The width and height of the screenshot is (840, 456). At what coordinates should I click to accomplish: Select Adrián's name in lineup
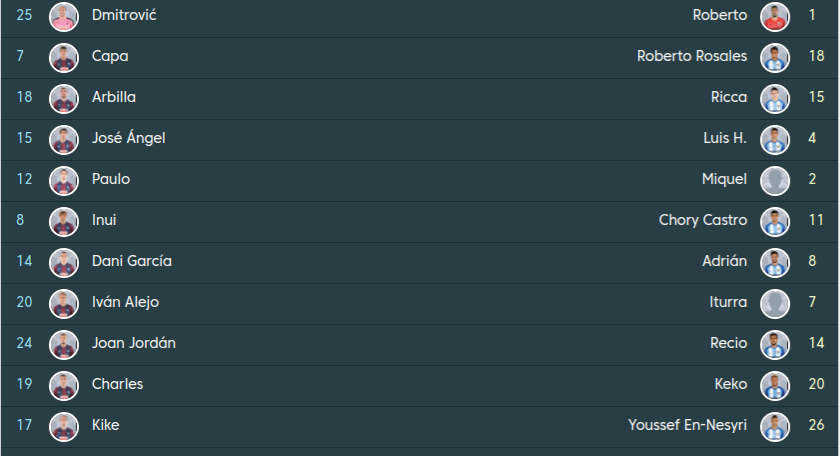point(724,262)
